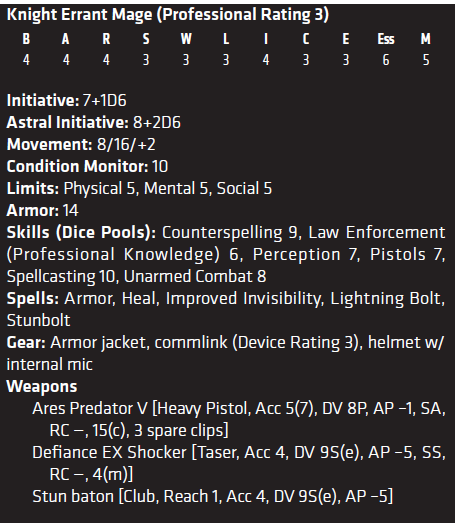
Task: Select the Unarmed Combat 8 skill
Action: point(195,277)
